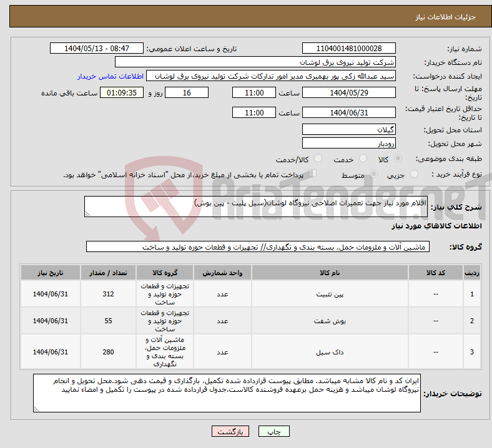
Task: Click the response deadline hour field 11:00
Action: (x=254, y=92)
